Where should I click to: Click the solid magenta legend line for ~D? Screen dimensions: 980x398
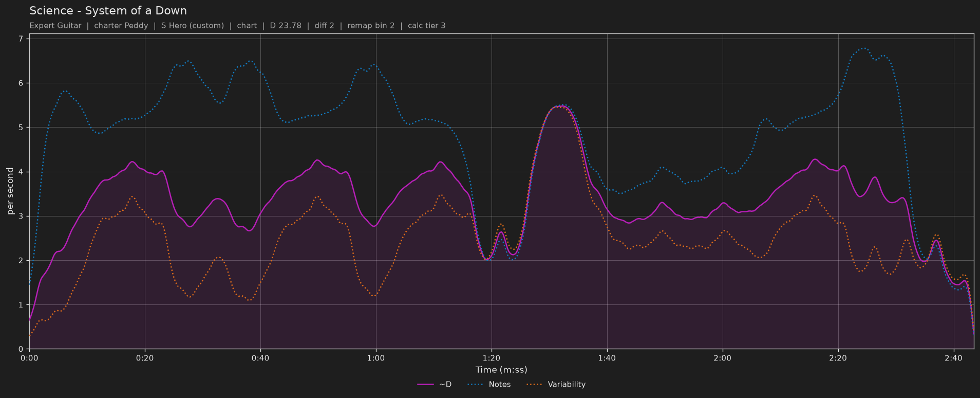click(426, 385)
